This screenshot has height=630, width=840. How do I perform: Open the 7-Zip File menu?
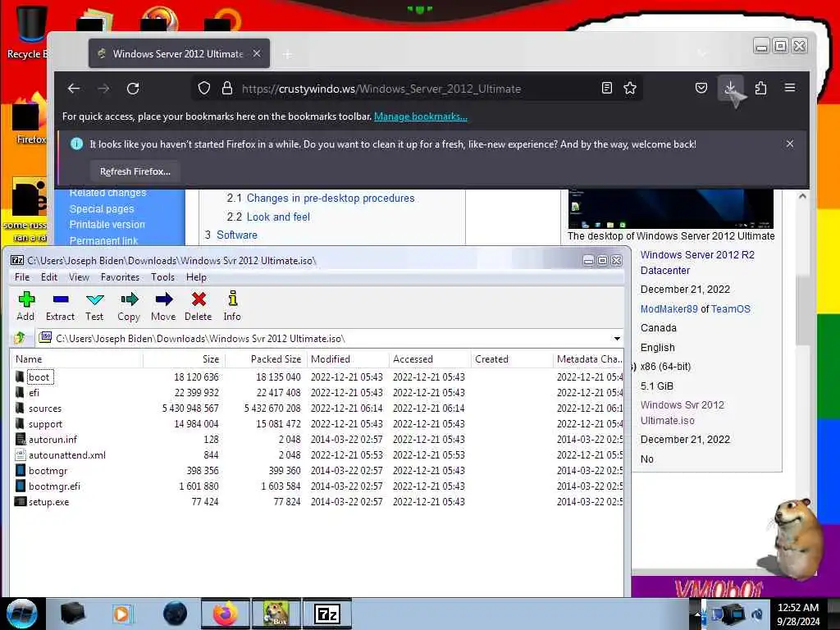tap(22, 277)
